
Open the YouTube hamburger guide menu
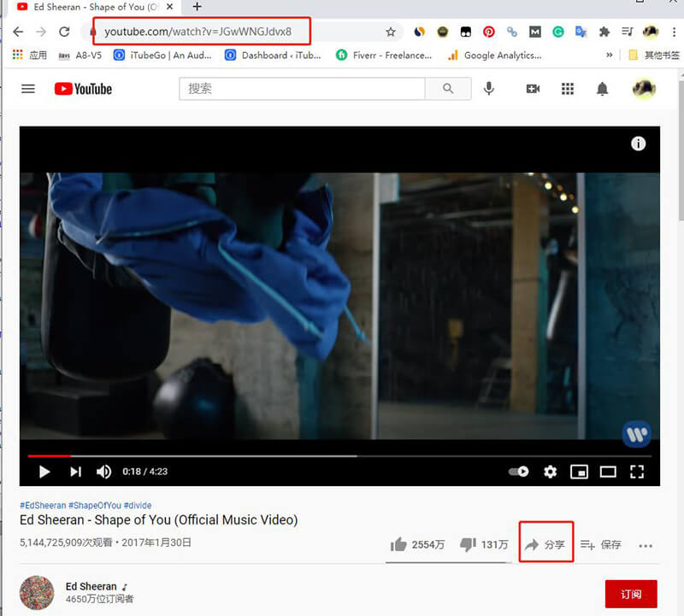click(x=28, y=89)
